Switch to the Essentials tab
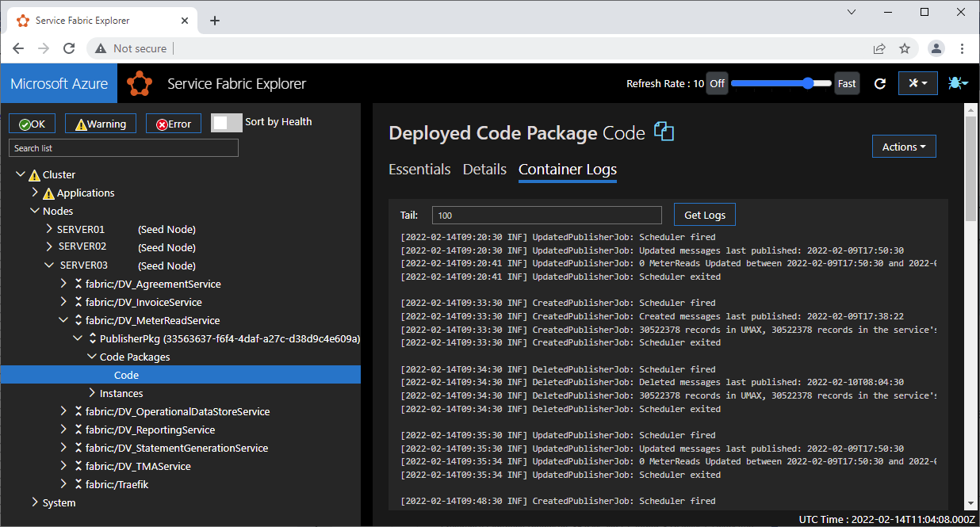The width and height of the screenshot is (980, 527). [x=419, y=169]
